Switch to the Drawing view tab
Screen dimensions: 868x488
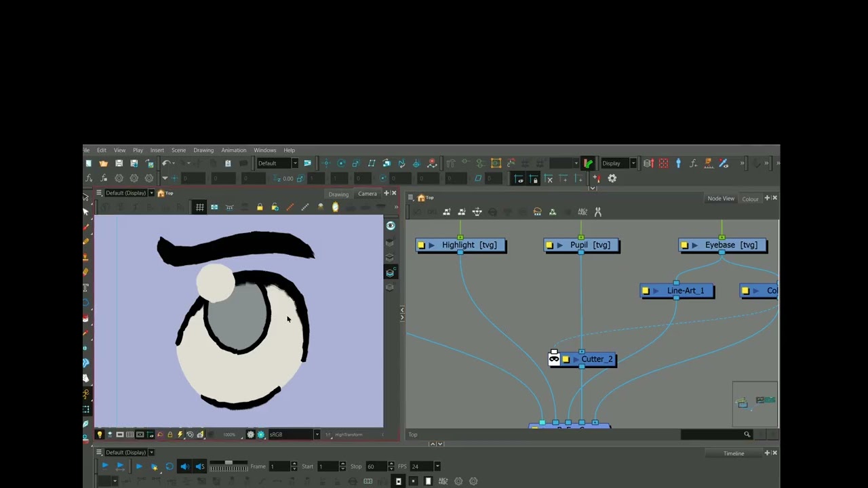coord(338,195)
